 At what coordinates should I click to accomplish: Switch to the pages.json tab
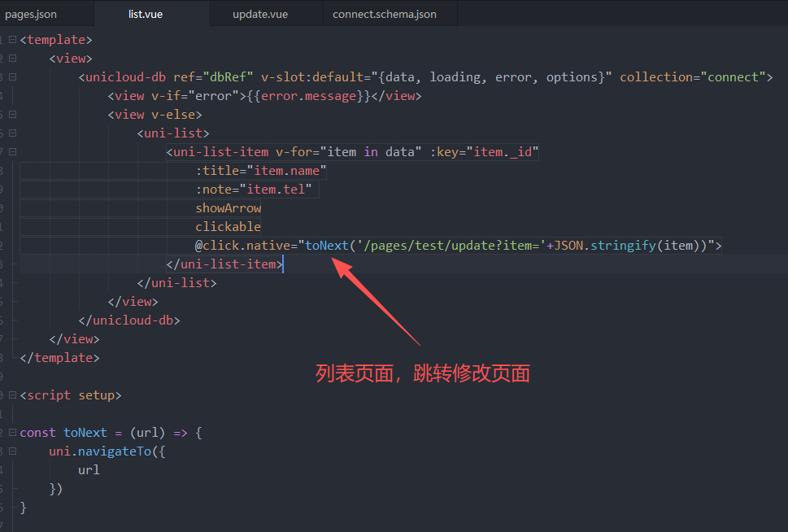[31, 14]
